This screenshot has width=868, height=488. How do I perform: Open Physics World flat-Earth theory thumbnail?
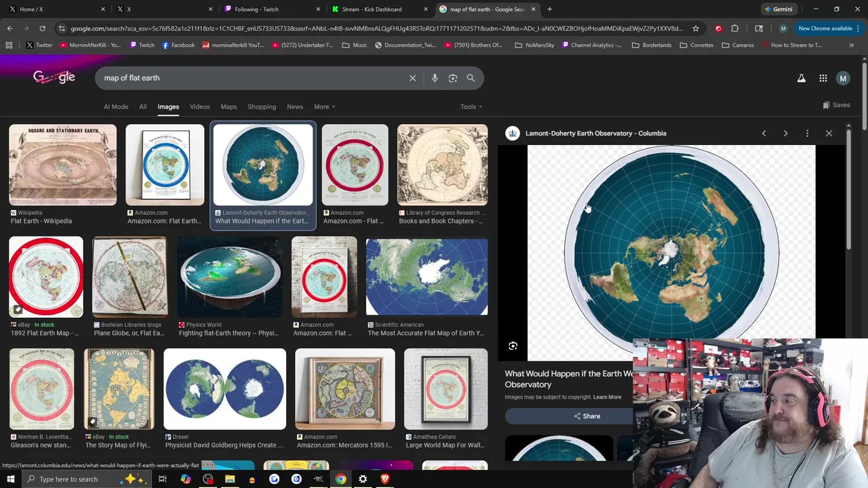[229, 277]
